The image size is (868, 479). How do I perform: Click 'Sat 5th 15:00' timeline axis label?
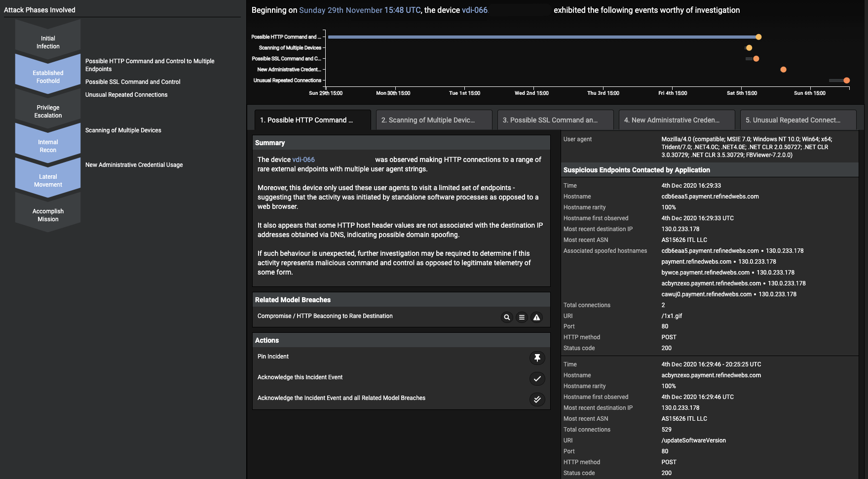[742, 93]
